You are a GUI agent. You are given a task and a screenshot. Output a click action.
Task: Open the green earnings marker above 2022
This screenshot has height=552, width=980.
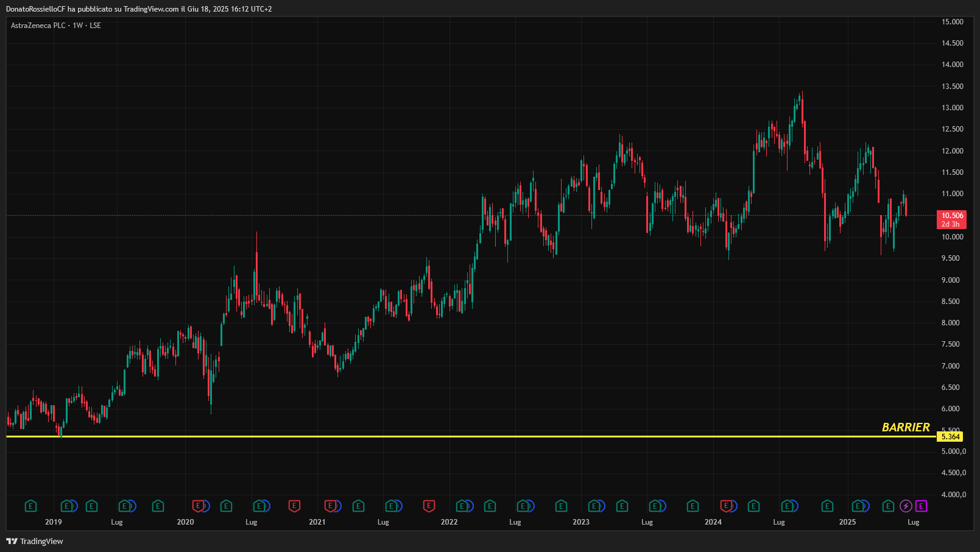pyautogui.click(x=462, y=506)
